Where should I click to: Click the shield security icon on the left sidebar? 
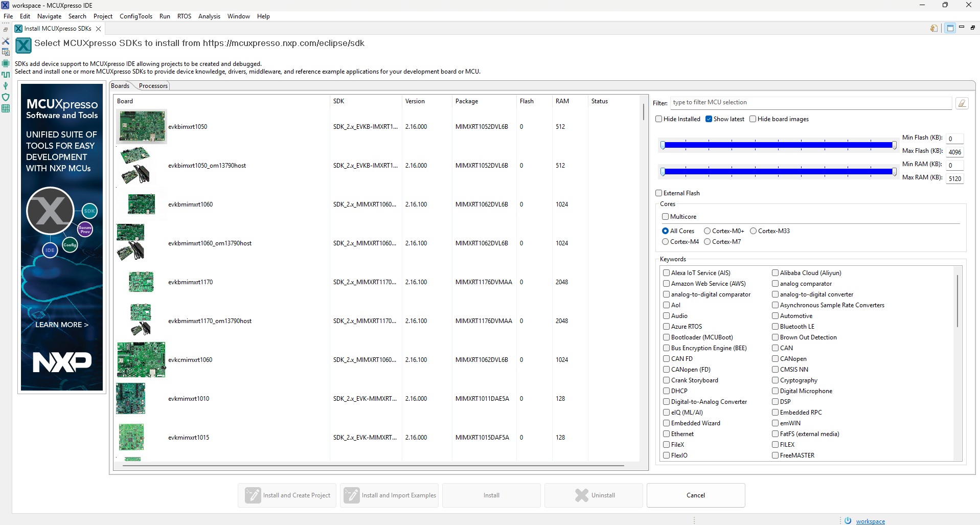[x=6, y=97]
